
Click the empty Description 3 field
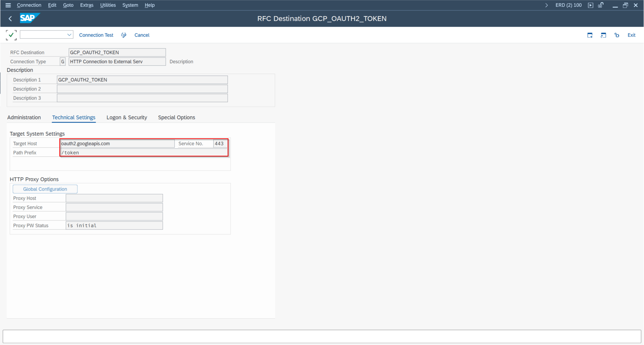[x=142, y=98]
